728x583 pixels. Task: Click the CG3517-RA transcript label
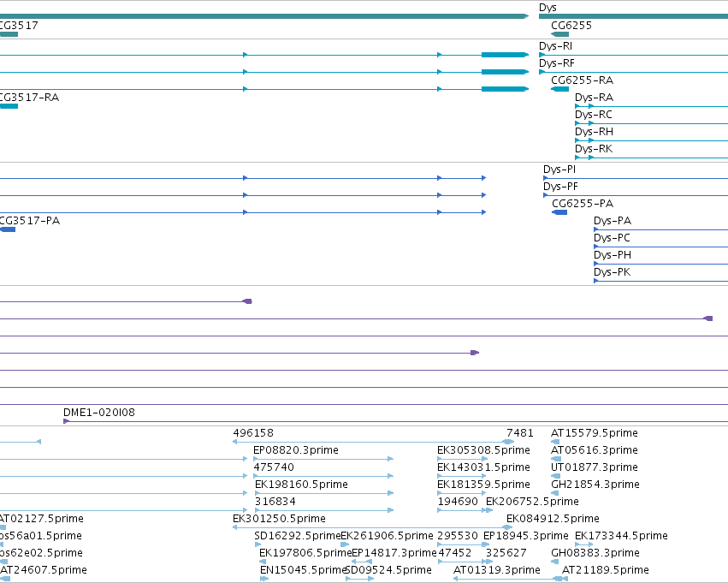[x=29, y=98]
